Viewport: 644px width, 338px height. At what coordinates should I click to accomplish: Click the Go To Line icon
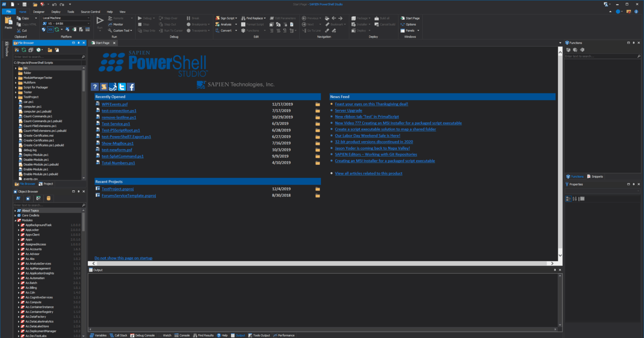click(x=305, y=31)
